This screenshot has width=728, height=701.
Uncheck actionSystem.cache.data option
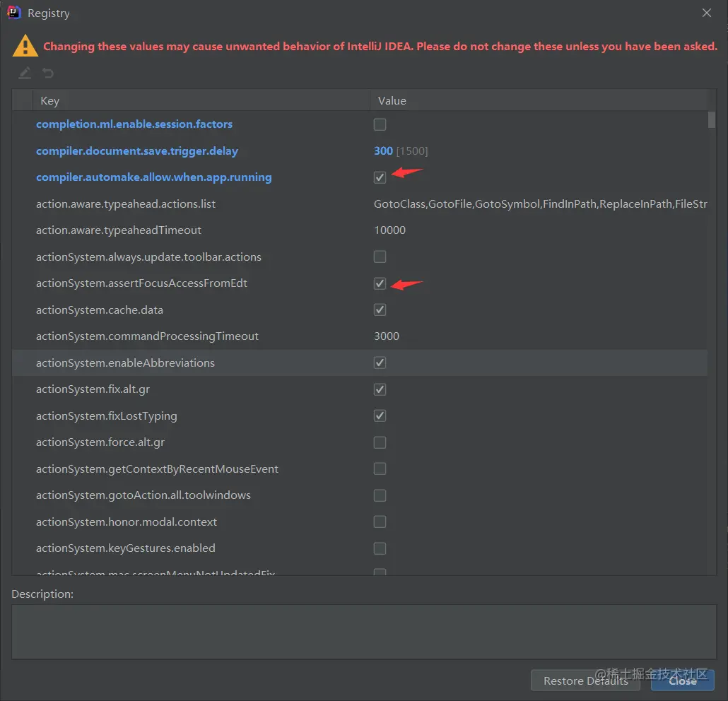click(380, 310)
